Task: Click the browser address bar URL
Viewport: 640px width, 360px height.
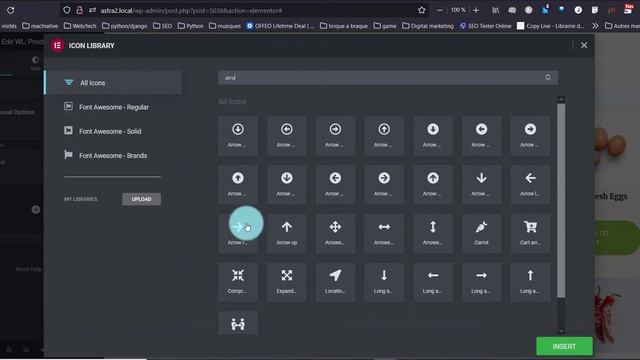Action: pyautogui.click(x=191, y=11)
